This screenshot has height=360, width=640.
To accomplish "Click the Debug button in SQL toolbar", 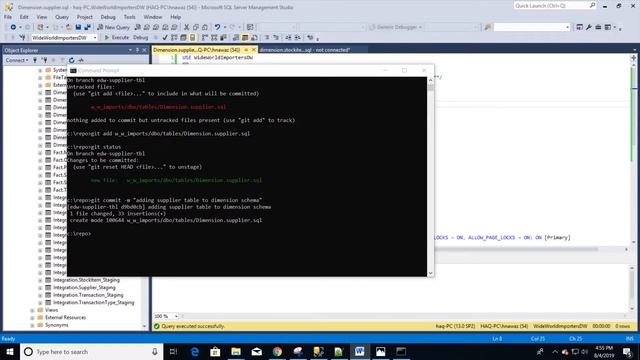I will (140, 38).
